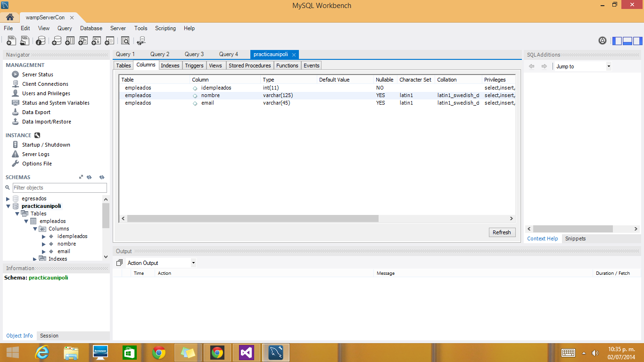This screenshot has width=644, height=362.
Task: Select Data Export in Management panel
Action: click(35, 112)
